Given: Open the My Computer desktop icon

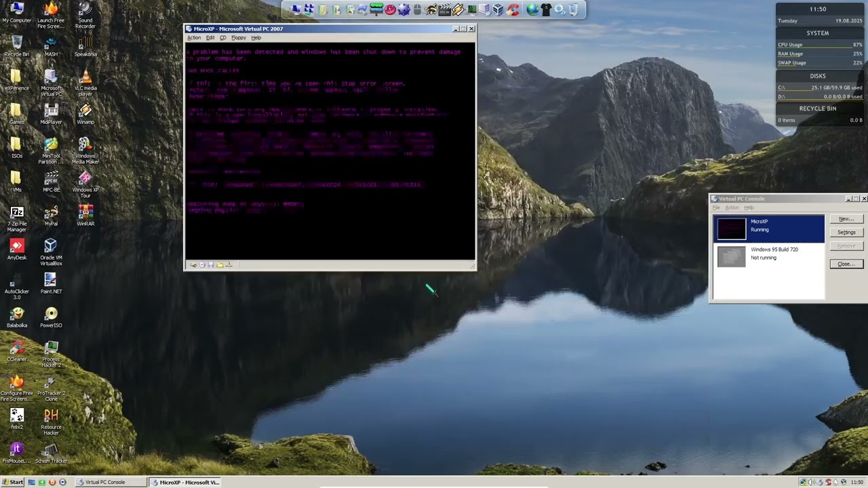Looking at the screenshot, I should coord(17,13).
